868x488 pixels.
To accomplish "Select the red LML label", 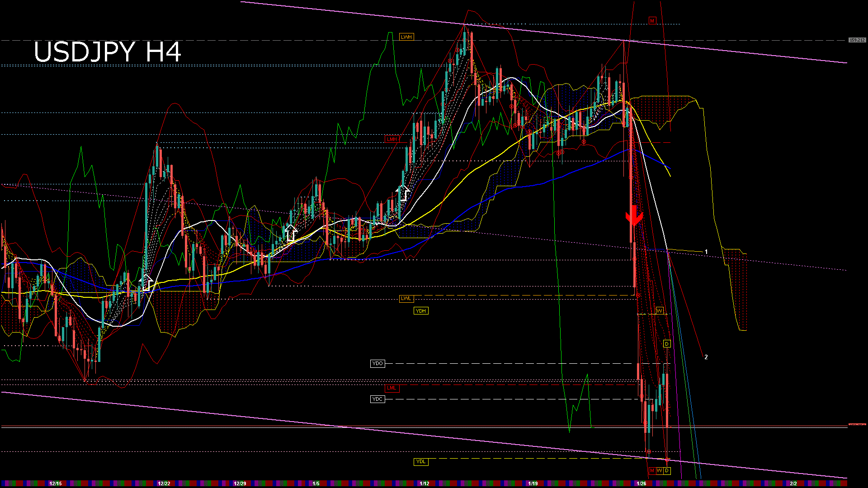I will pos(392,388).
